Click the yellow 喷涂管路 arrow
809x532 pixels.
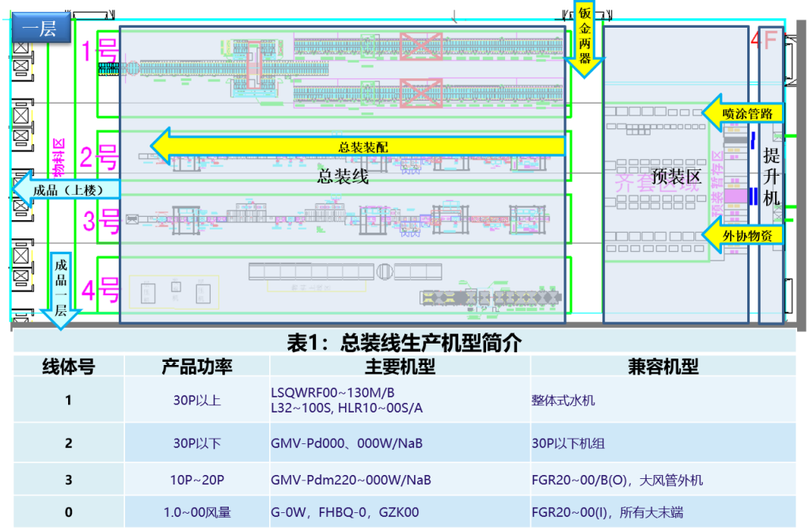click(x=744, y=113)
